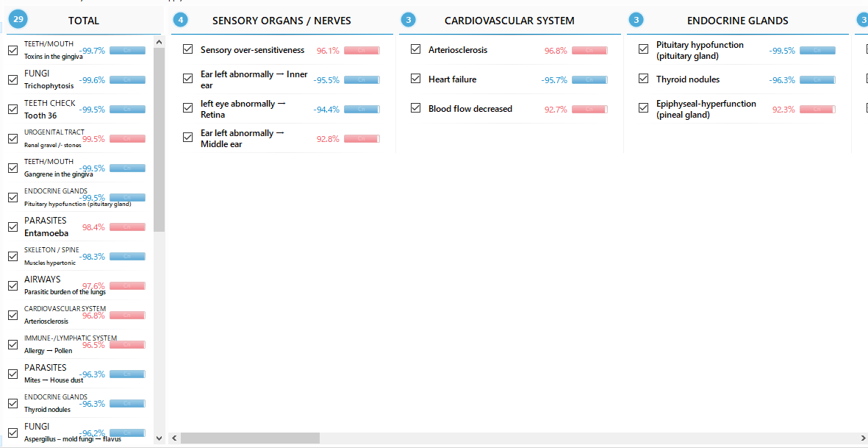Toggle Thyroid nodules in Endocrine Glands column
Viewport: 868px width, 448px height.
coord(643,79)
